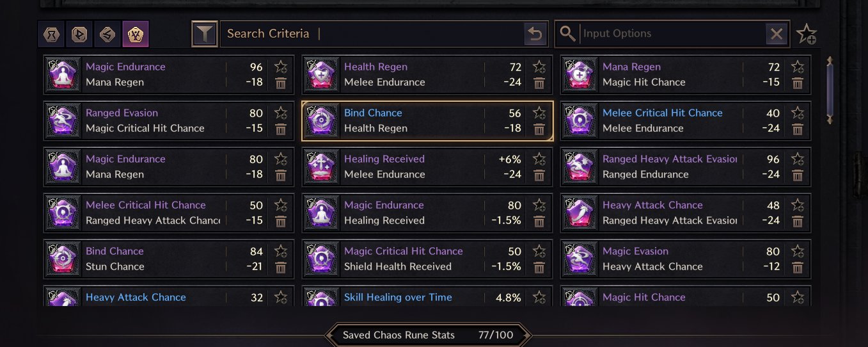This screenshot has width=868, height=347.
Task: Click the Mana Regen rune gem icon
Action: [x=580, y=74]
